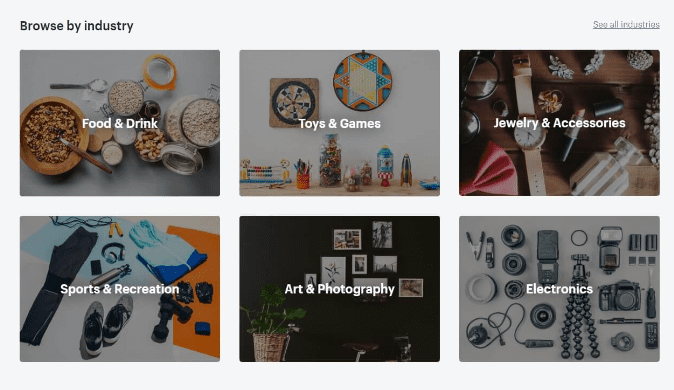Click the potted plant in Art & Photography

pos(273,325)
